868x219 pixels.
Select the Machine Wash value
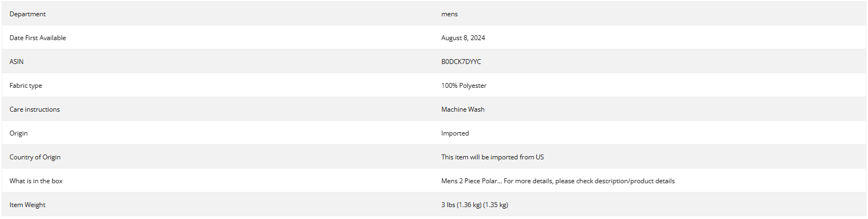pos(463,110)
